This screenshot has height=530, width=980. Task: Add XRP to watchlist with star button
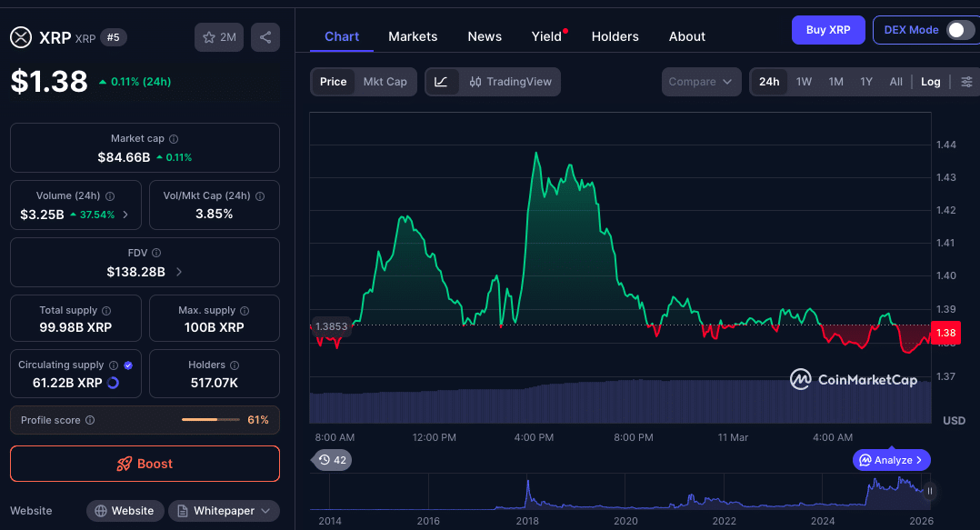pos(219,37)
